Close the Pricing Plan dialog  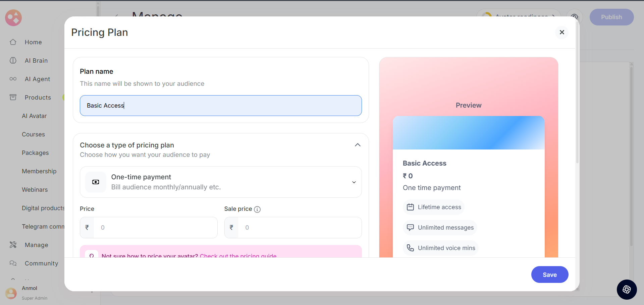tap(562, 33)
